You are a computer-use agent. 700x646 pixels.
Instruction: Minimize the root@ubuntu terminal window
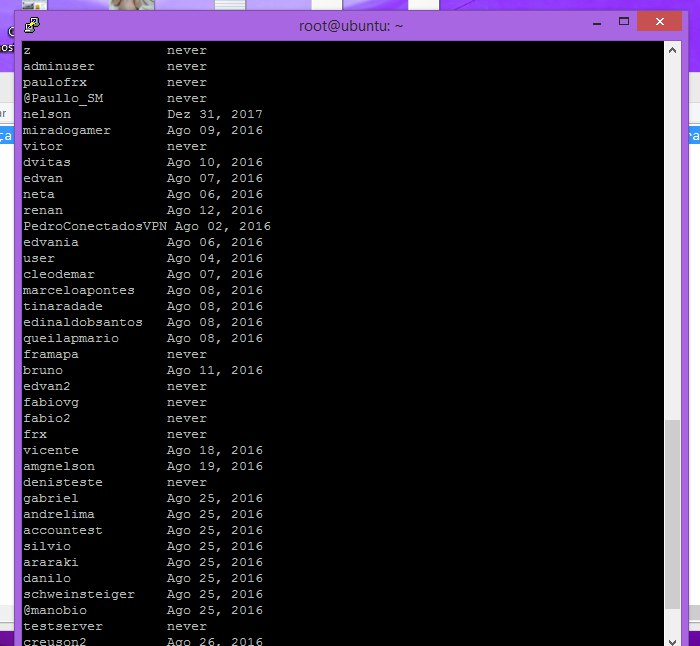point(597,22)
